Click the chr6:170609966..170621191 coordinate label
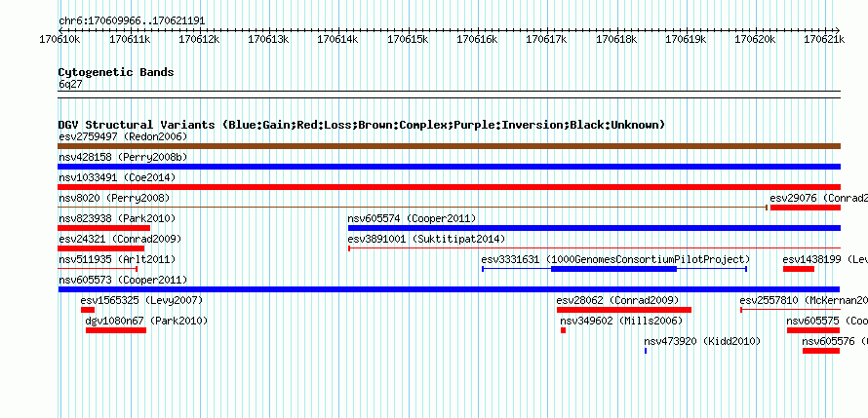Screen dimensions: 868x418 pyautogui.click(x=132, y=21)
